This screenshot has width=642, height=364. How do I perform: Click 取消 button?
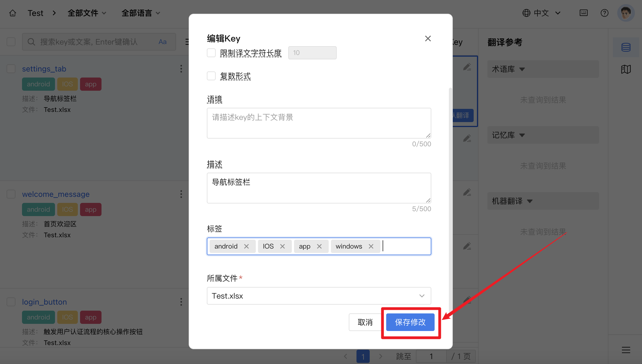click(x=365, y=322)
